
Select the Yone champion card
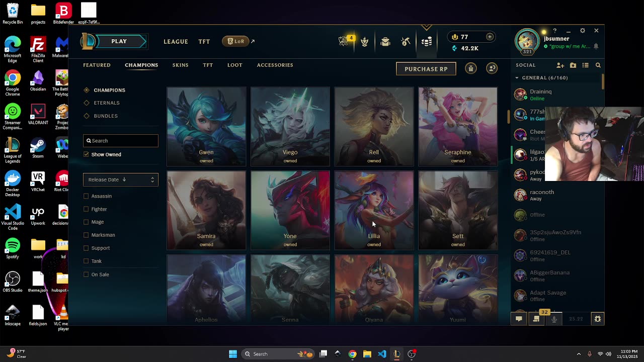click(x=290, y=210)
